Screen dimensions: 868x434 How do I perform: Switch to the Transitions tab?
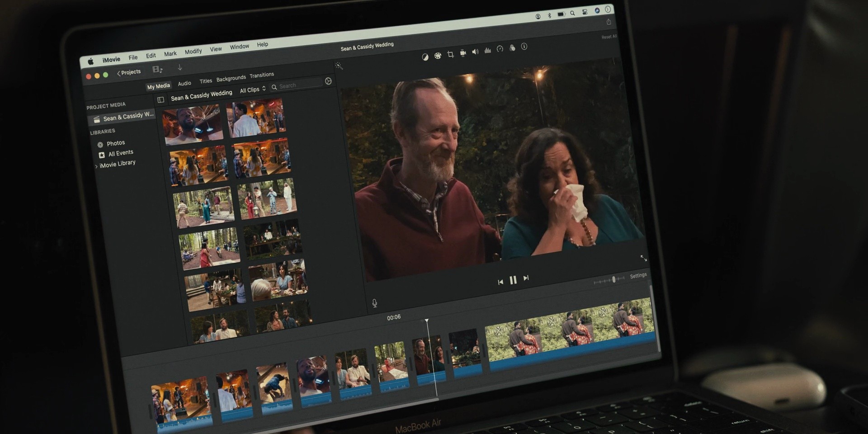(262, 75)
